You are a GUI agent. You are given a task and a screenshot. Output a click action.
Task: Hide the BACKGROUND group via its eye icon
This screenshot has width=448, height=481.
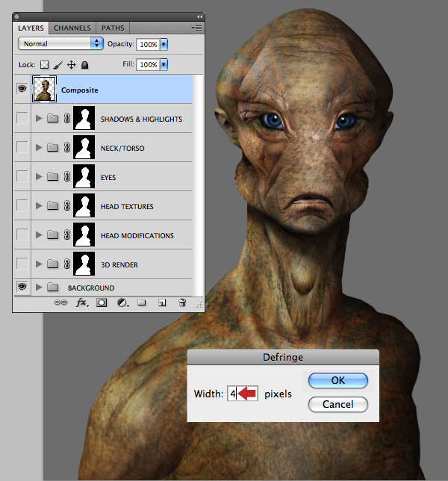[22, 287]
